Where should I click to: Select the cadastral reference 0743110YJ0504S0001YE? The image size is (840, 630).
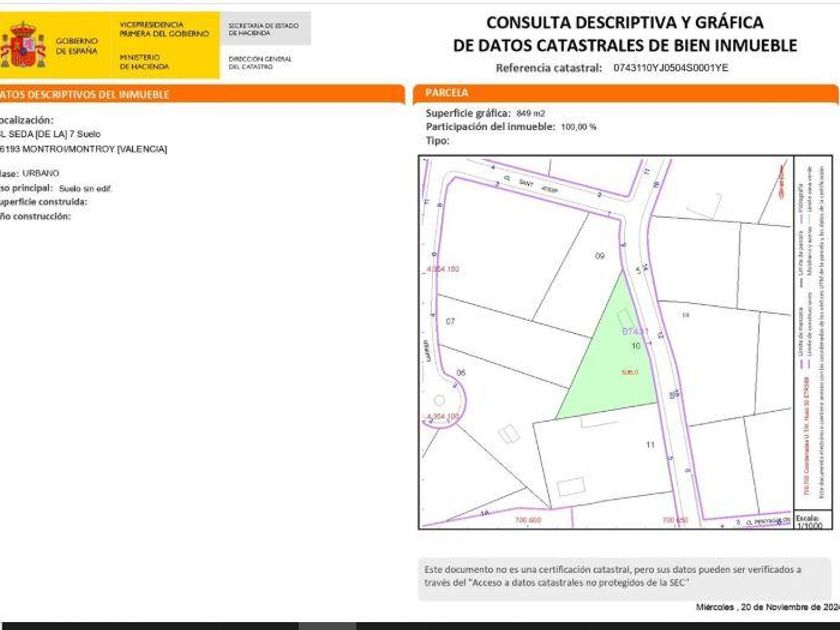(x=671, y=68)
